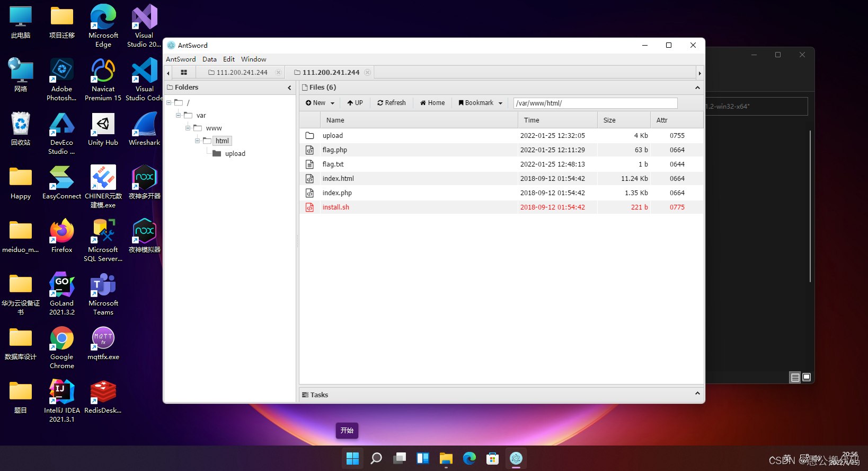This screenshot has height=471, width=868.
Task: Expand the Tasks panel
Action: pyautogui.click(x=697, y=394)
